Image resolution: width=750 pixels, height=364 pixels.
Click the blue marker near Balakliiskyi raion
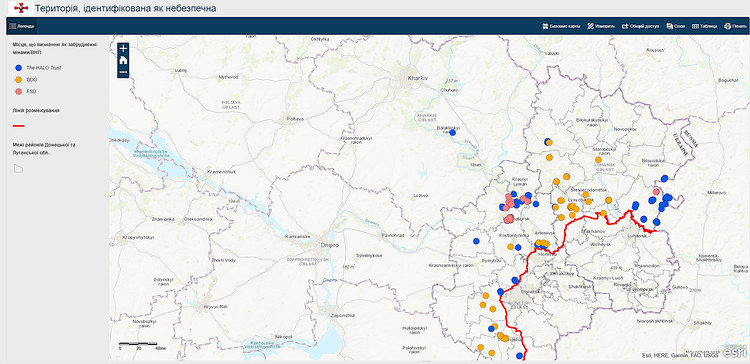[x=452, y=132]
